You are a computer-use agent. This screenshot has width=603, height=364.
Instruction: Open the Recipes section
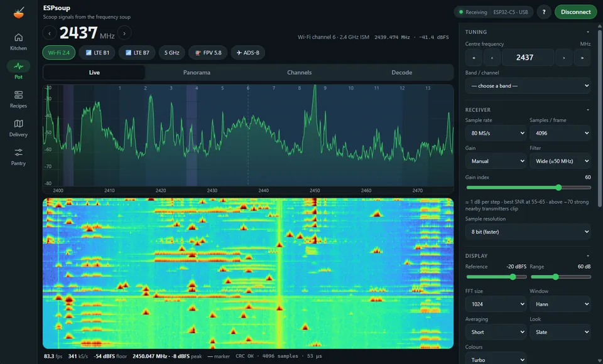18,100
